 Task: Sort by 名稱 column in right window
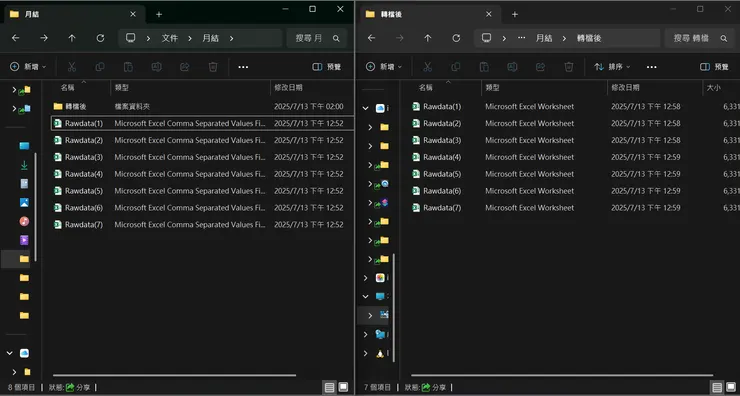coord(426,88)
